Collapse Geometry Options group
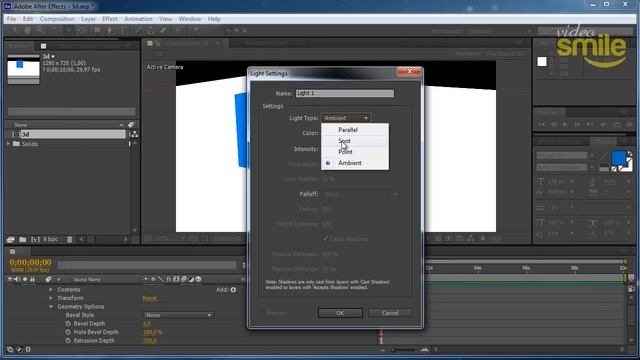 (51, 307)
